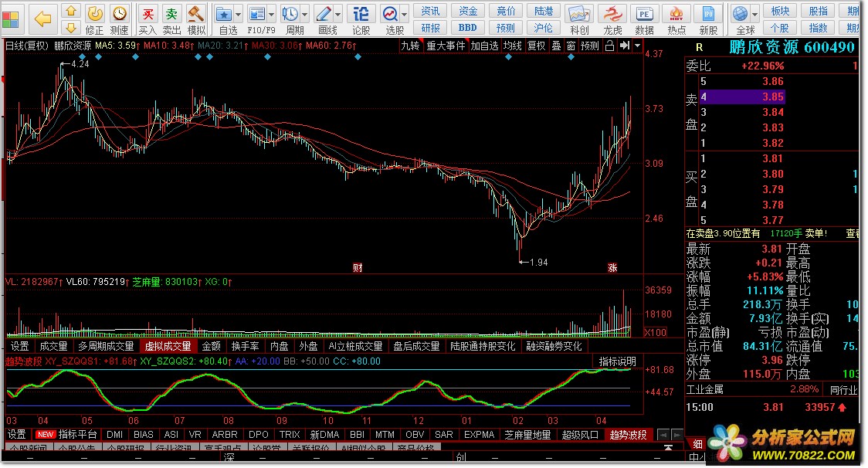
Task: Click the 买入 buy icon
Action: pos(147,13)
